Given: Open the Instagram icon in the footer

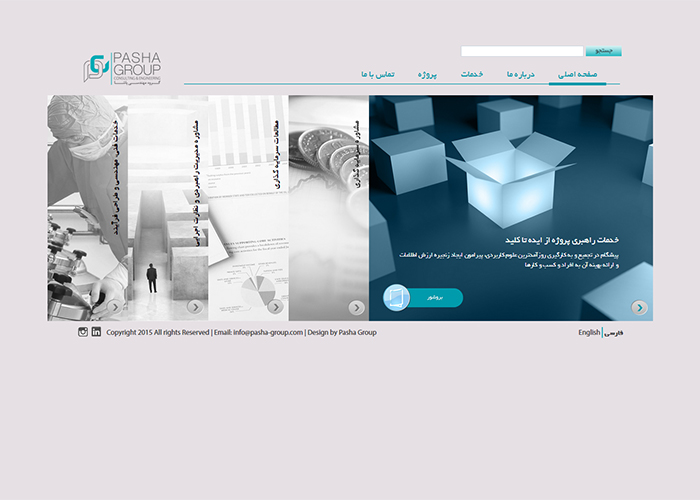Looking at the screenshot, I should [x=83, y=332].
